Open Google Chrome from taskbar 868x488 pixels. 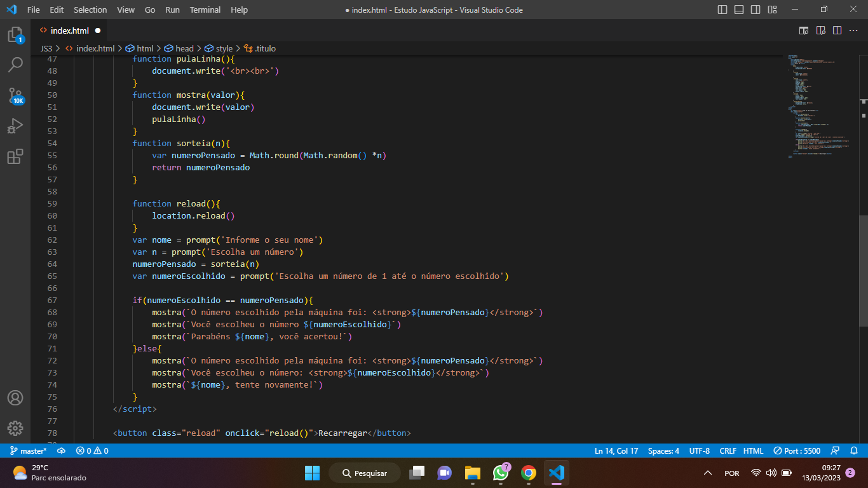point(528,473)
